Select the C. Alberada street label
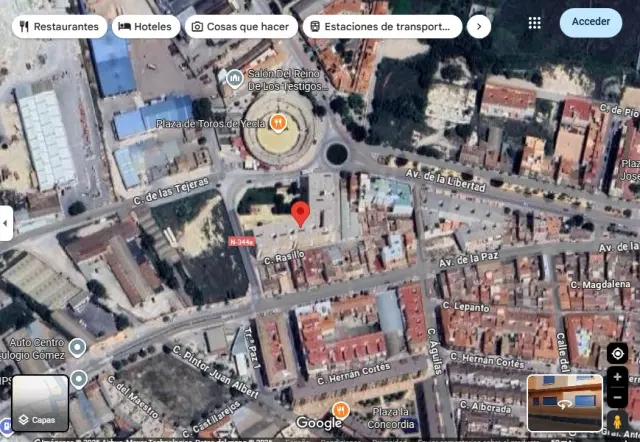This screenshot has width=640, height=442. [485, 406]
